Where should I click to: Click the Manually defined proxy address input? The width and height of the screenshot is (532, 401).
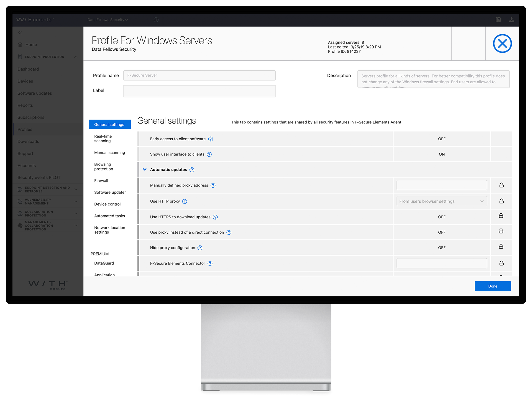tap(442, 185)
